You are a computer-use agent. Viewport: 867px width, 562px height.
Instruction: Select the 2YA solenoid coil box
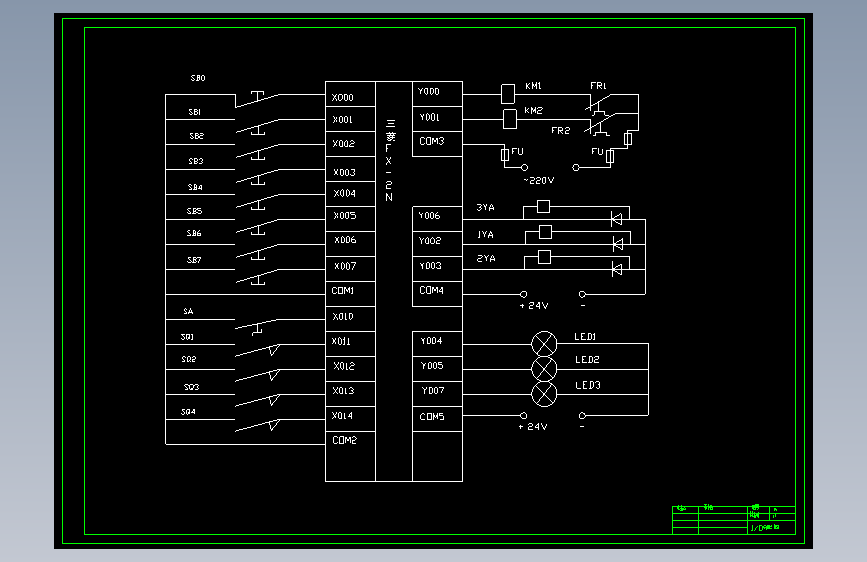(544, 257)
